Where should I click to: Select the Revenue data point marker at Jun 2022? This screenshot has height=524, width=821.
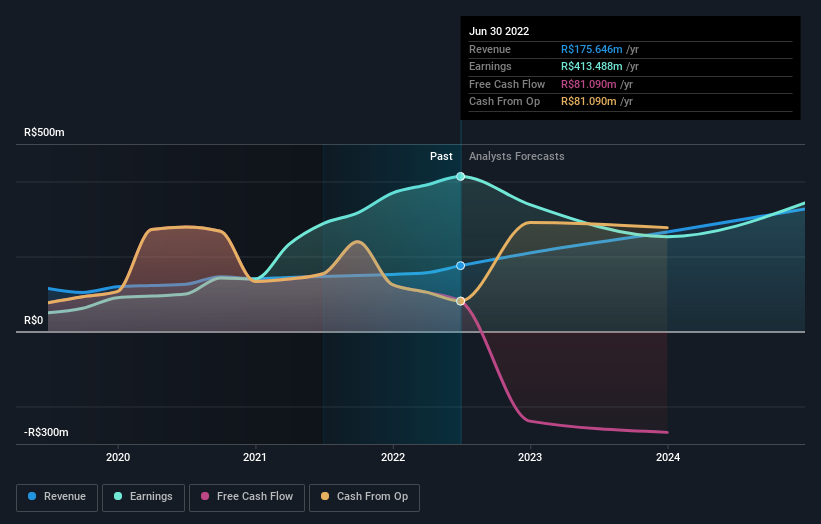pyautogui.click(x=460, y=265)
